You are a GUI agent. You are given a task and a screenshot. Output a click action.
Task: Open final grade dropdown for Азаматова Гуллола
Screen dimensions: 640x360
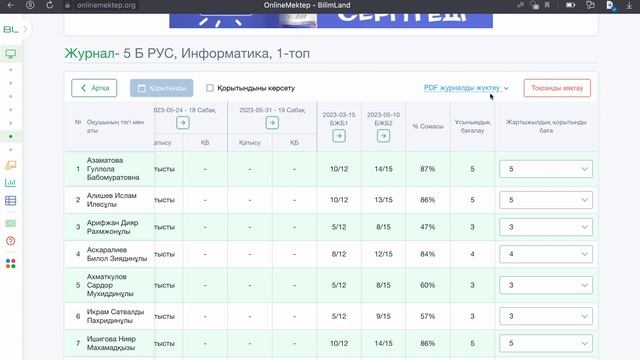546,169
